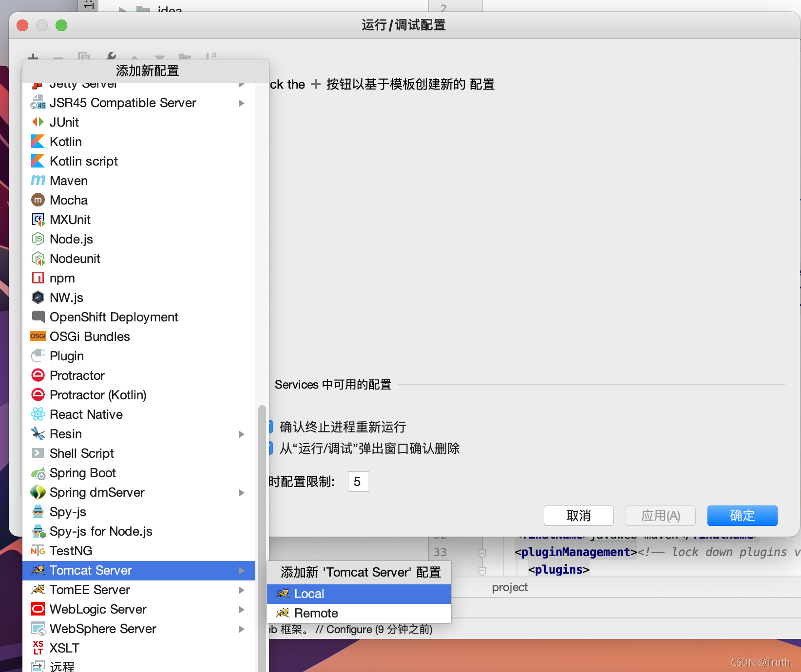Click the temporary configuration limit field
The height and width of the screenshot is (672, 801).
(x=358, y=482)
